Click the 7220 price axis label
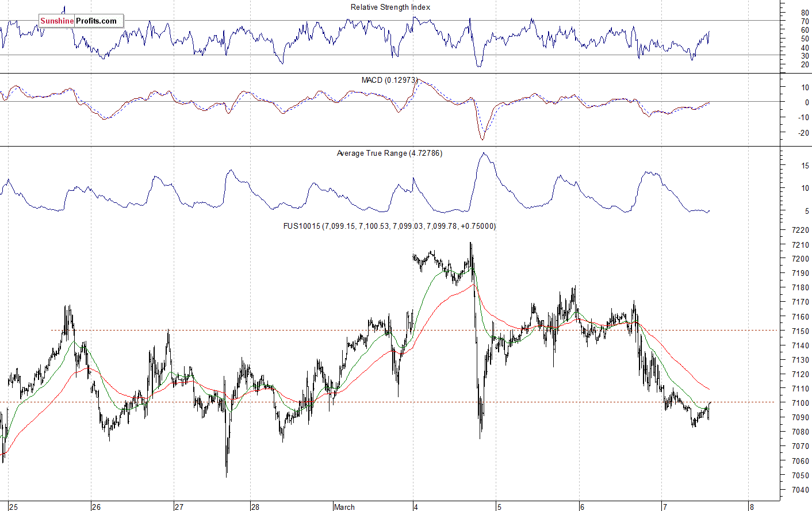Screen dimensions: 812x511 coord(800,230)
